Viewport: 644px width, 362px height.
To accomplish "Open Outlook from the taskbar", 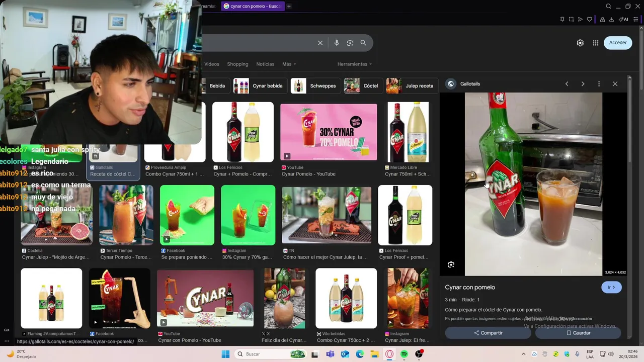I will pyautogui.click(x=345, y=354).
